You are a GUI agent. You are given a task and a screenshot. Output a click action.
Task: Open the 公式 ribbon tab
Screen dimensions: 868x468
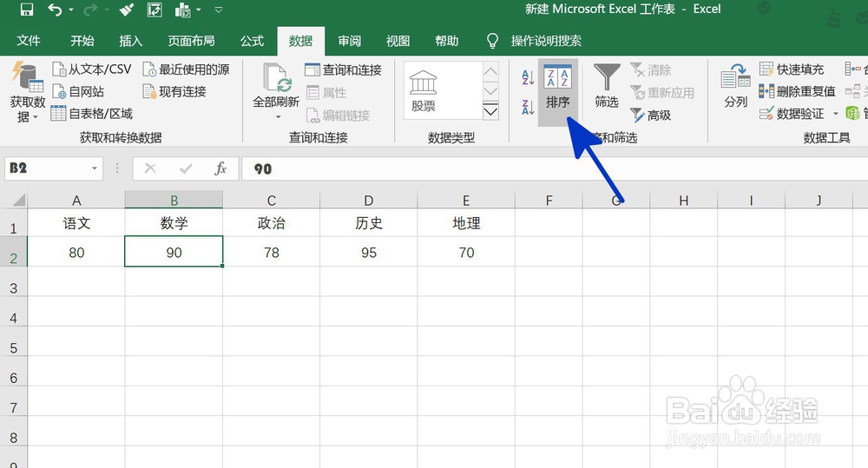252,41
